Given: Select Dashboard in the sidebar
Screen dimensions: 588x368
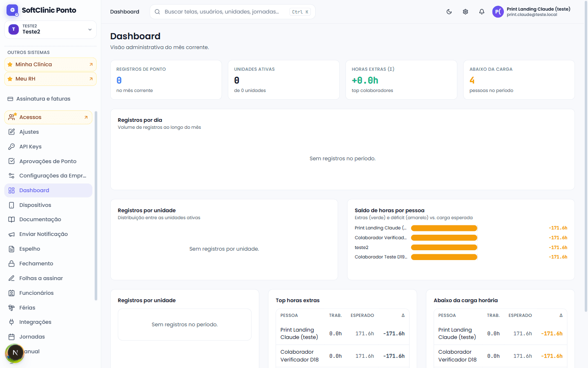Looking at the screenshot, I should click(48, 191).
